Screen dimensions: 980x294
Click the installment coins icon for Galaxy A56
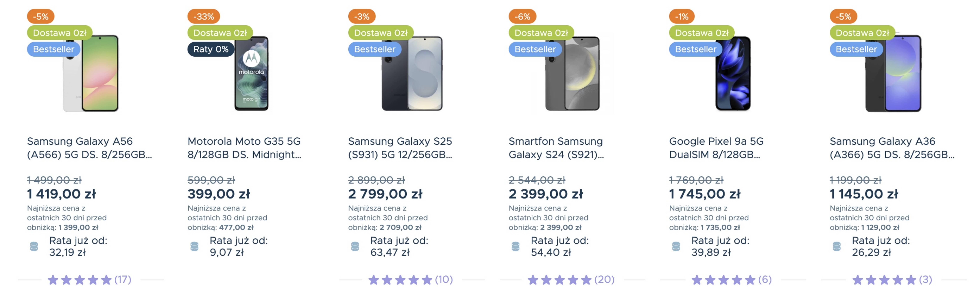click(34, 247)
